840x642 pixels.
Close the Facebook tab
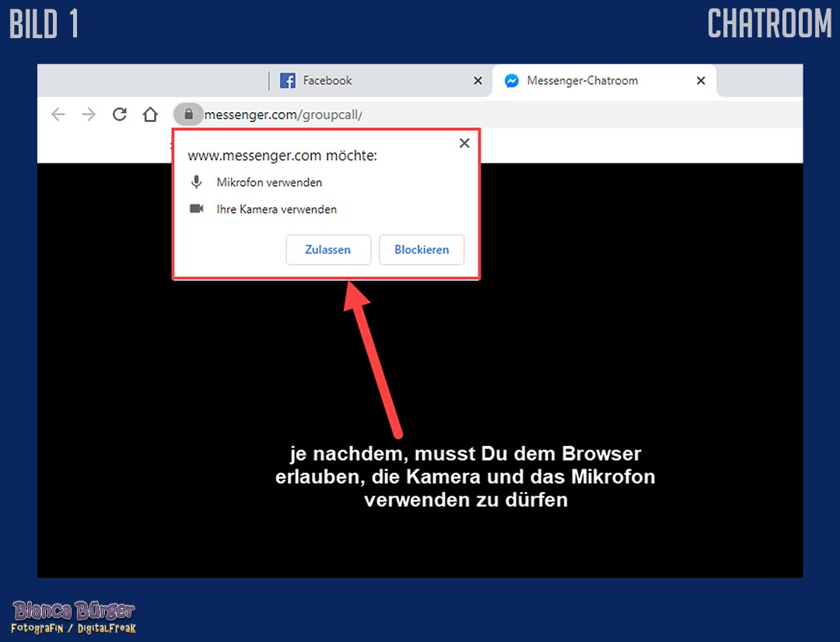[x=478, y=80]
